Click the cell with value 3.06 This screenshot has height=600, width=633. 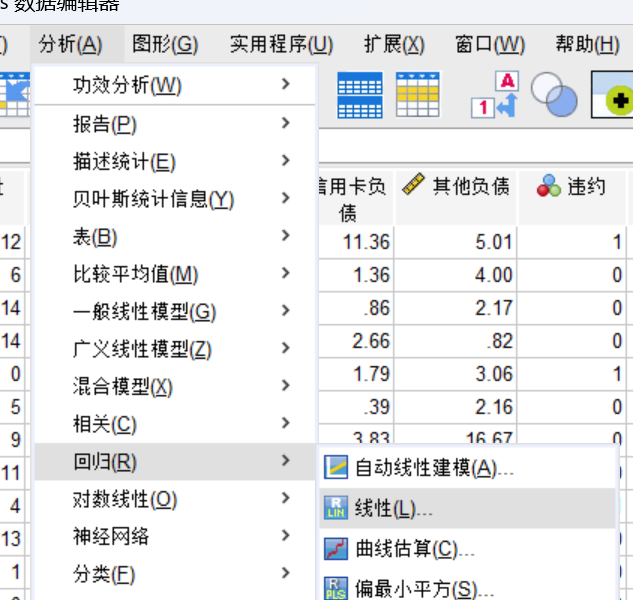click(x=456, y=374)
